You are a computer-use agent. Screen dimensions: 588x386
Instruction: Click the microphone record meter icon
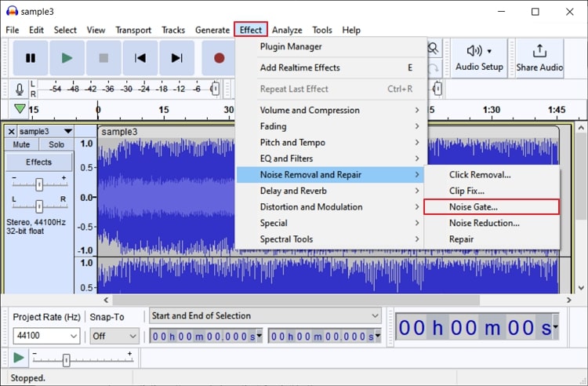[x=20, y=89]
